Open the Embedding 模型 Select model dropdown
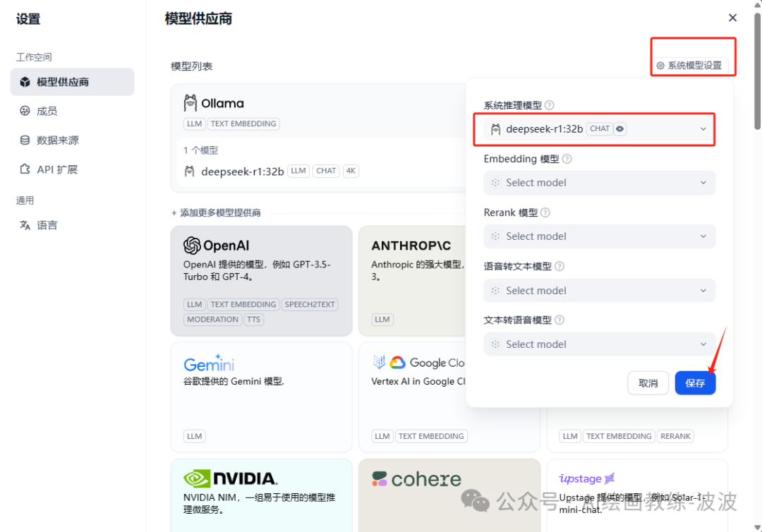Viewport: 762px width, 532px height. [599, 183]
